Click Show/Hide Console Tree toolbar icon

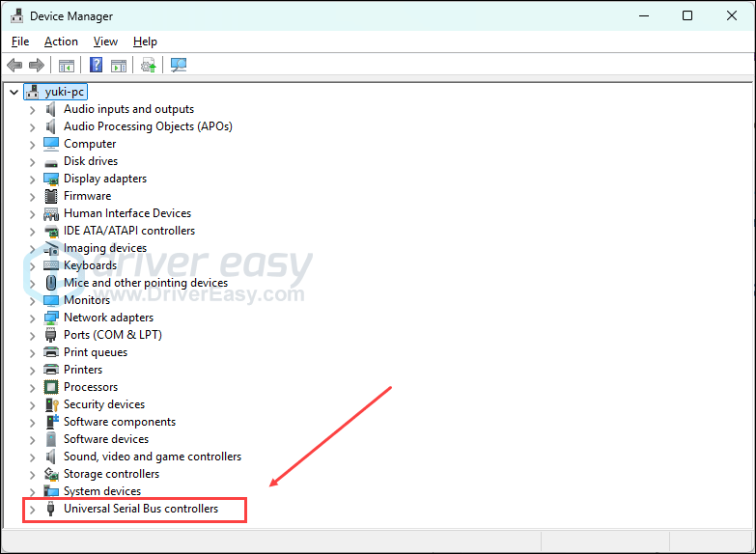[x=67, y=65]
